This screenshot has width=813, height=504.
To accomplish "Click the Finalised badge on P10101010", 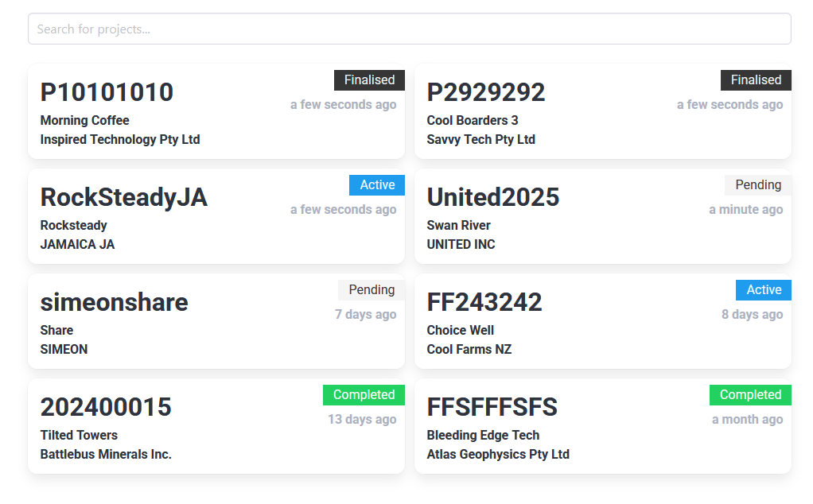I will click(x=369, y=80).
